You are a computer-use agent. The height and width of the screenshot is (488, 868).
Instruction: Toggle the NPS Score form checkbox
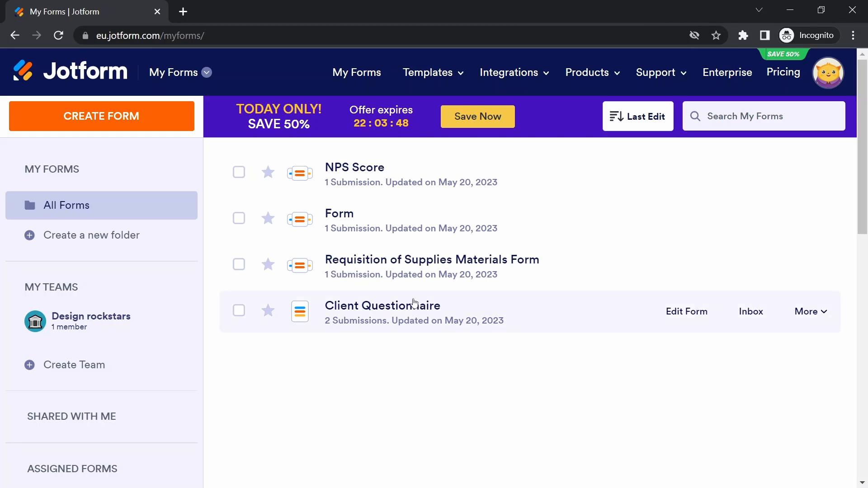[x=238, y=172]
